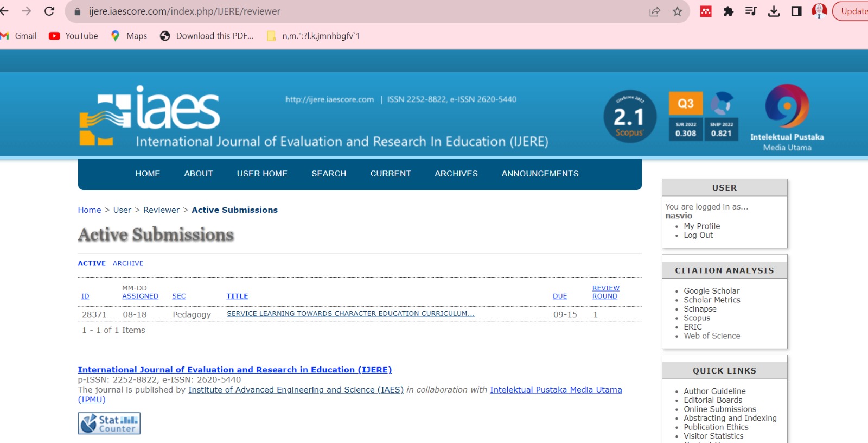
Task: Click the StatCounter badge icon
Action: (109, 423)
